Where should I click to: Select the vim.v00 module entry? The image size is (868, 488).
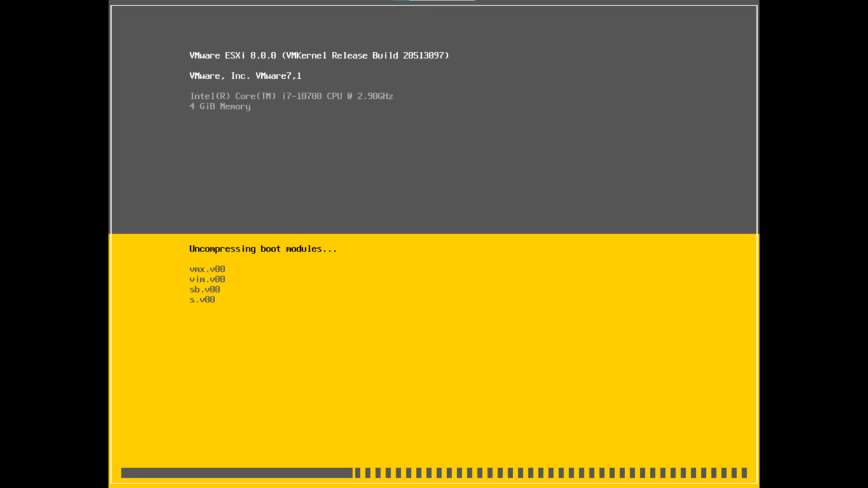(208, 279)
